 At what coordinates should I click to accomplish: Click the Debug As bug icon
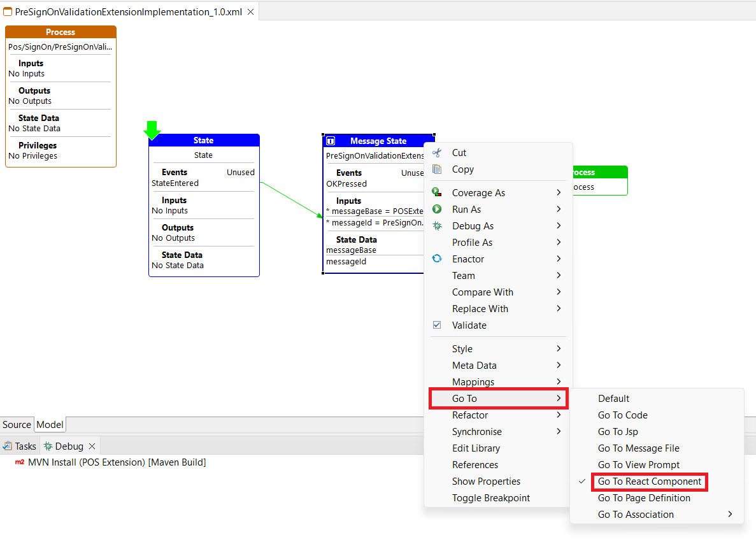(x=437, y=225)
